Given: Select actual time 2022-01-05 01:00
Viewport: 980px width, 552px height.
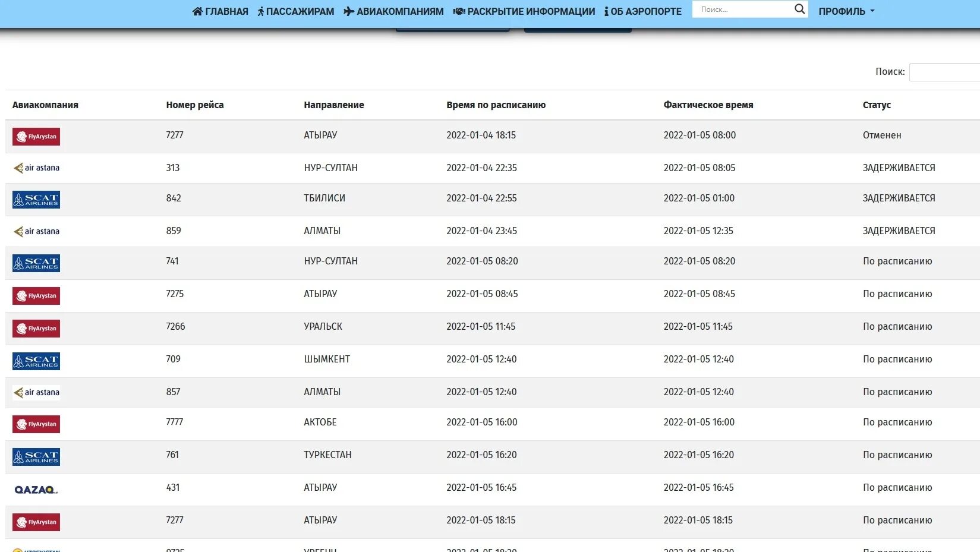Looking at the screenshot, I should [699, 198].
